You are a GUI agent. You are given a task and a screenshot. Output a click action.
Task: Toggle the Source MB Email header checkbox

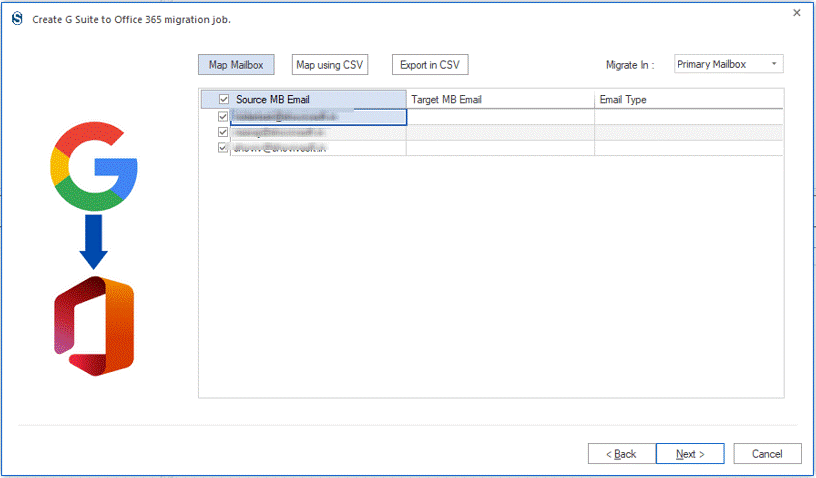(224, 99)
